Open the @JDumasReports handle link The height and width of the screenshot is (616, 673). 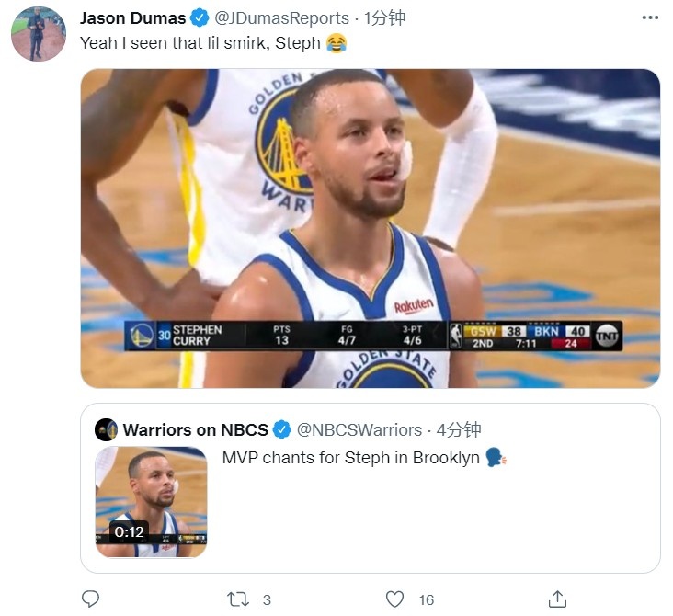tap(281, 18)
